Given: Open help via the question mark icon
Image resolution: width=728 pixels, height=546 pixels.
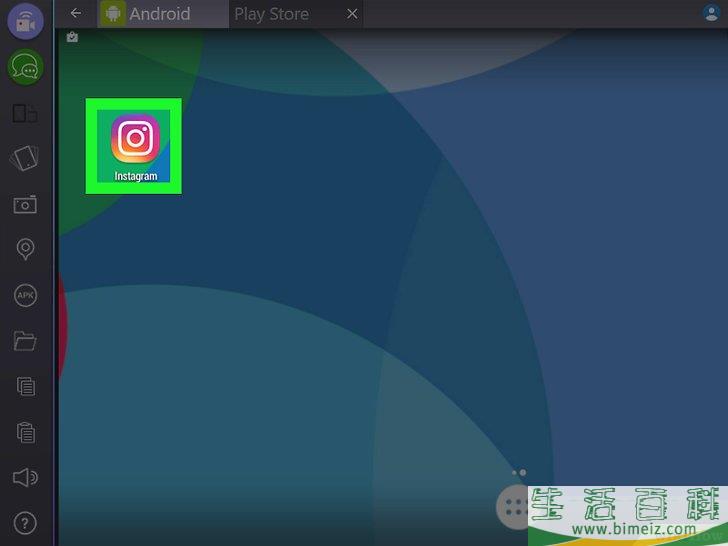Looking at the screenshot, I should click(26, 523).
